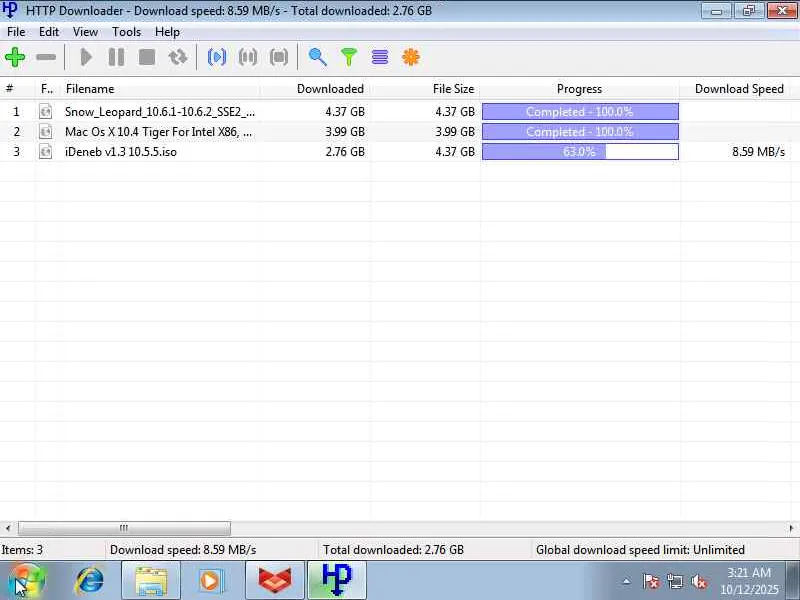Sort by the Filename column header

click(x=161, y=89)
